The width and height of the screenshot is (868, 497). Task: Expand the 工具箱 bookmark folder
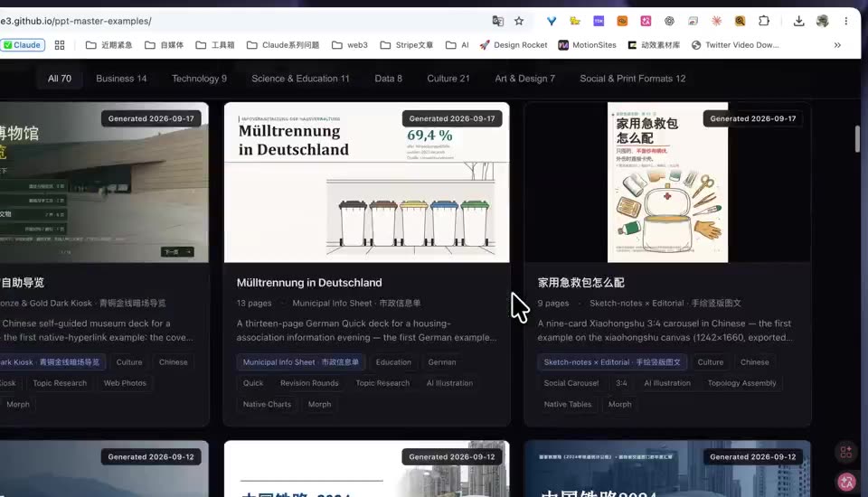click(215, 45)
